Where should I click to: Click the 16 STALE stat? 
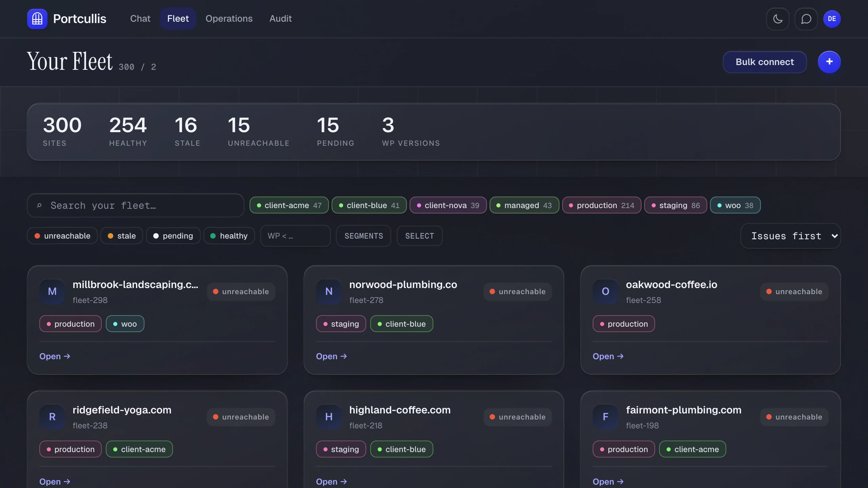click(188, 131)
